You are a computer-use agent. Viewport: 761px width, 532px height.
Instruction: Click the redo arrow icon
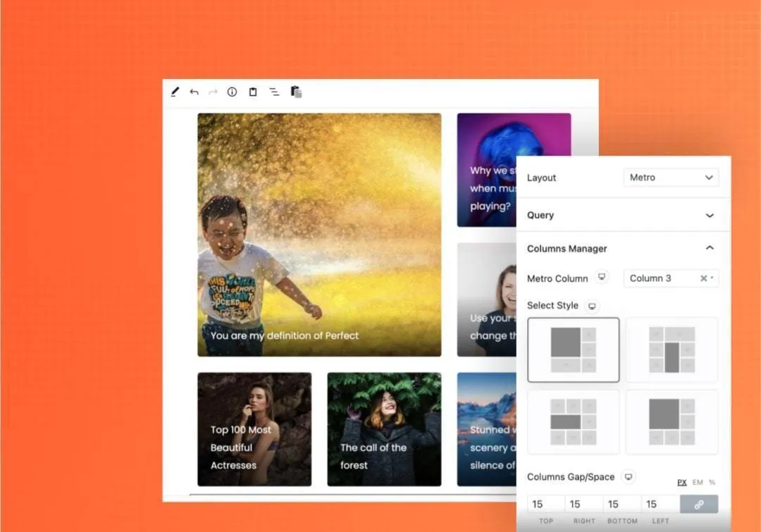213,92
